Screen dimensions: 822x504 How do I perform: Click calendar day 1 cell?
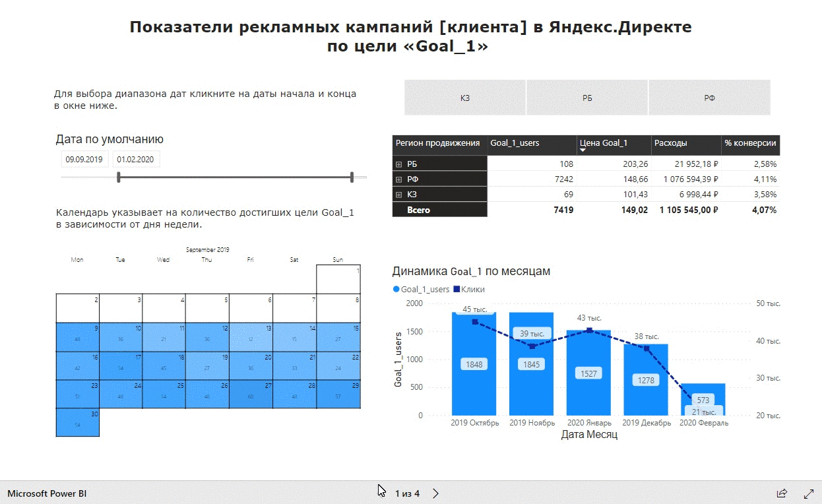coord(338,279)
